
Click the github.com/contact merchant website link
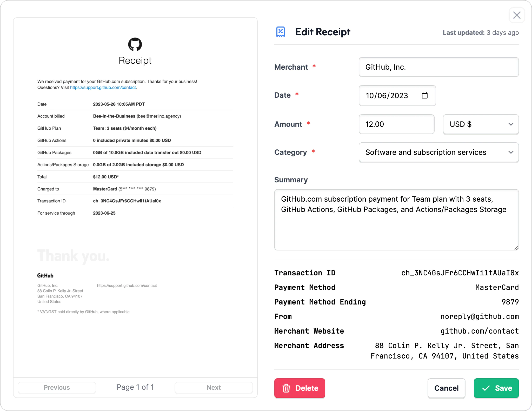click(x=479, y=331)
